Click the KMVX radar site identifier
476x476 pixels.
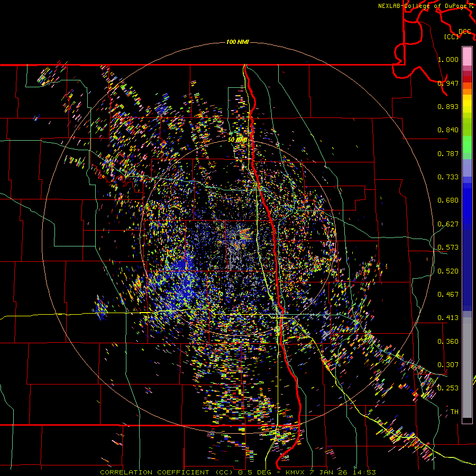coord(296,472)
